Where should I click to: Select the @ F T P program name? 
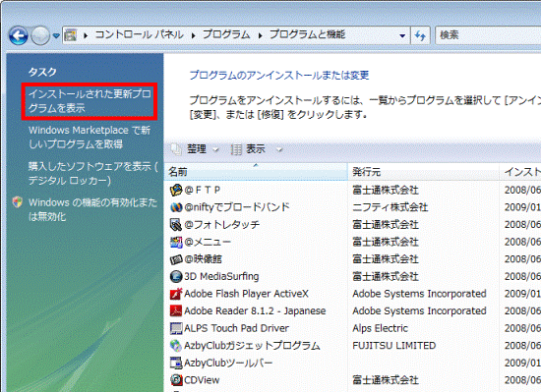[203, 190]
